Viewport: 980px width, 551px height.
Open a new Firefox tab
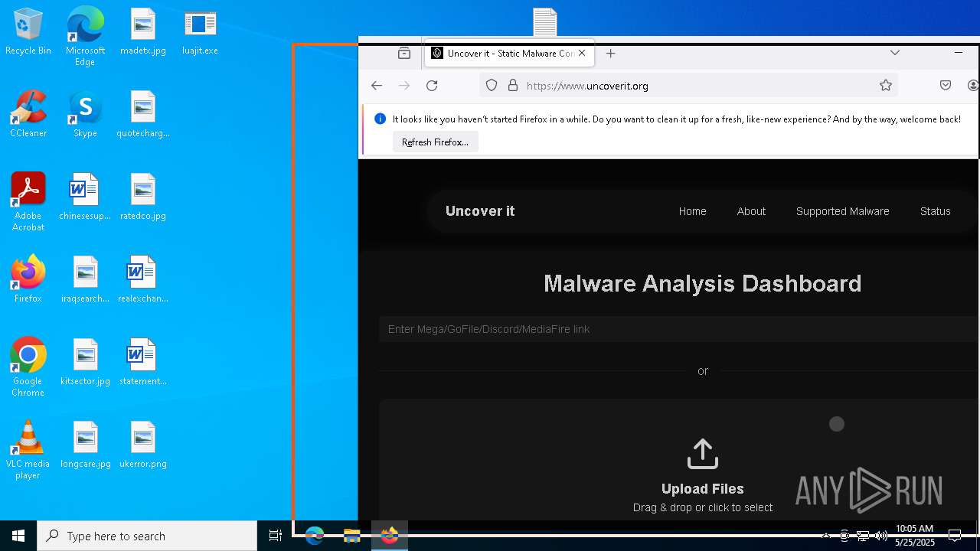pos(610,54)
